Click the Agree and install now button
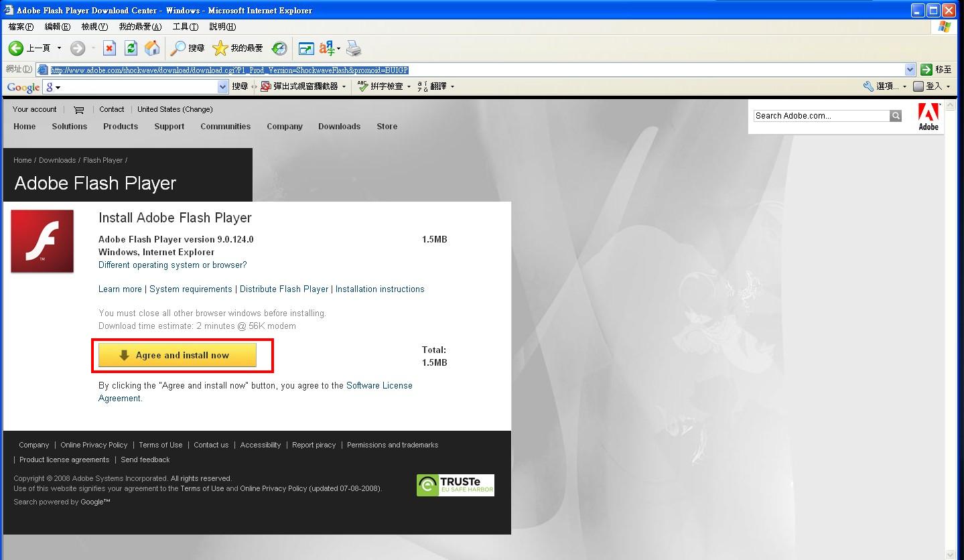Screen dimensions: 964x560 pos(178,355)
